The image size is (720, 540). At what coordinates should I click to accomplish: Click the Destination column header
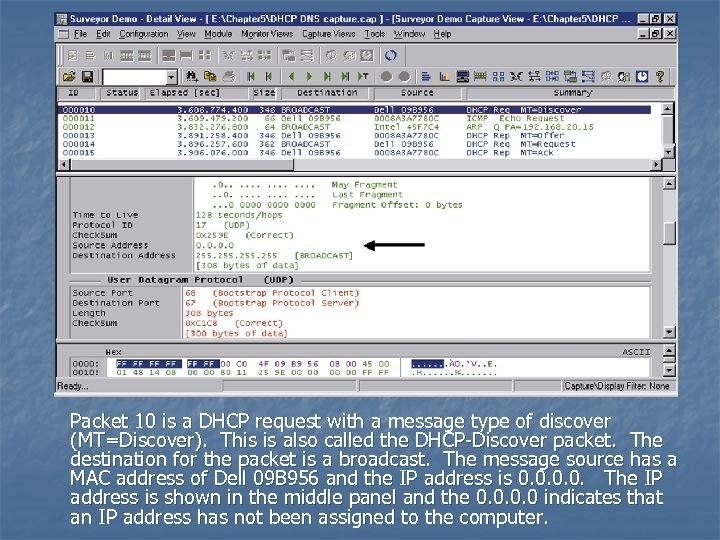pyautogui.click(x=326, y=93)
